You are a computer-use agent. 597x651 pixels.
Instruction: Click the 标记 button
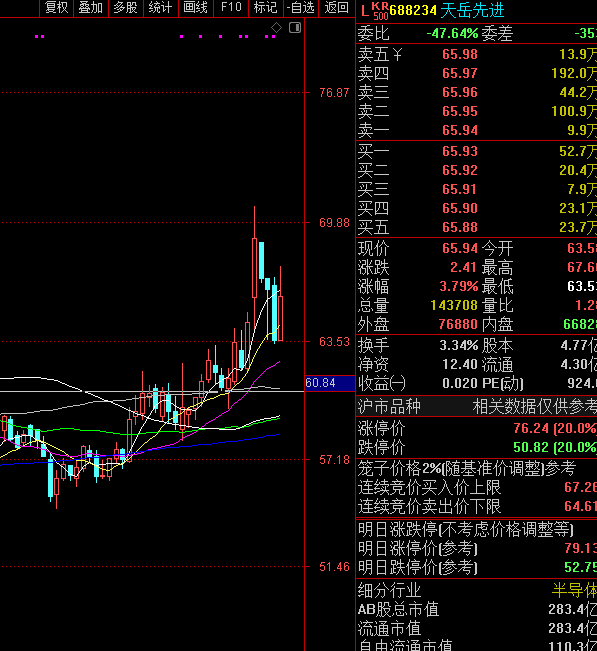[x=266, y=7]
